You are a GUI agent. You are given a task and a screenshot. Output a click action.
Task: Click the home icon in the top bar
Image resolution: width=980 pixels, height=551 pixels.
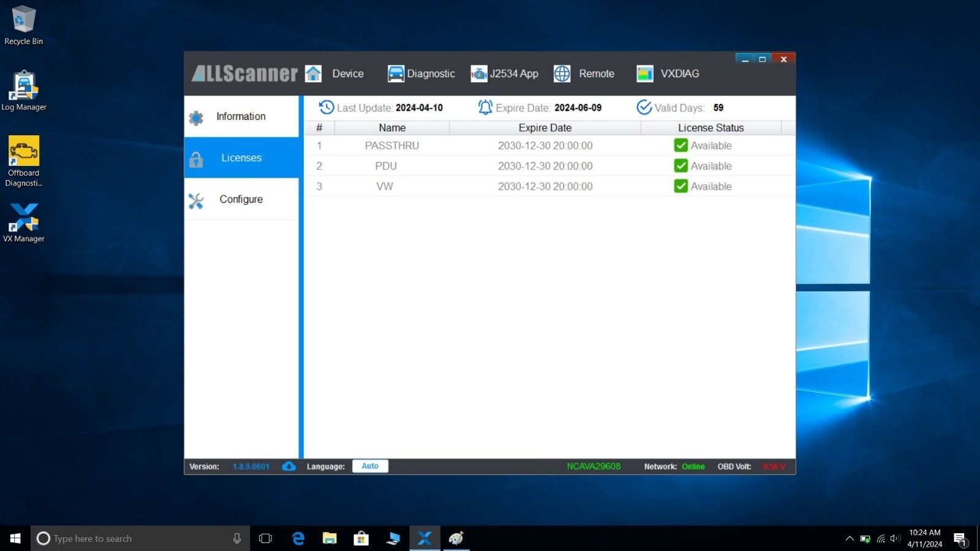pos(313,73)
